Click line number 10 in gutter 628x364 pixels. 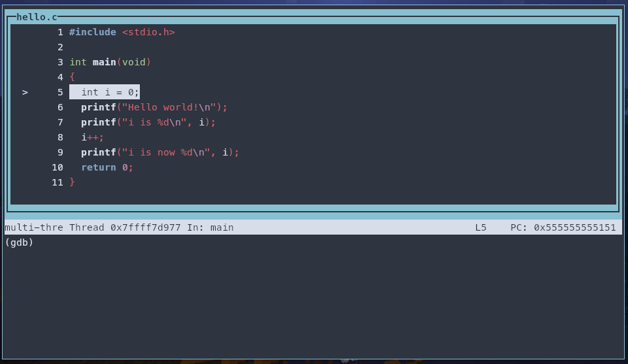coord(58,167)
